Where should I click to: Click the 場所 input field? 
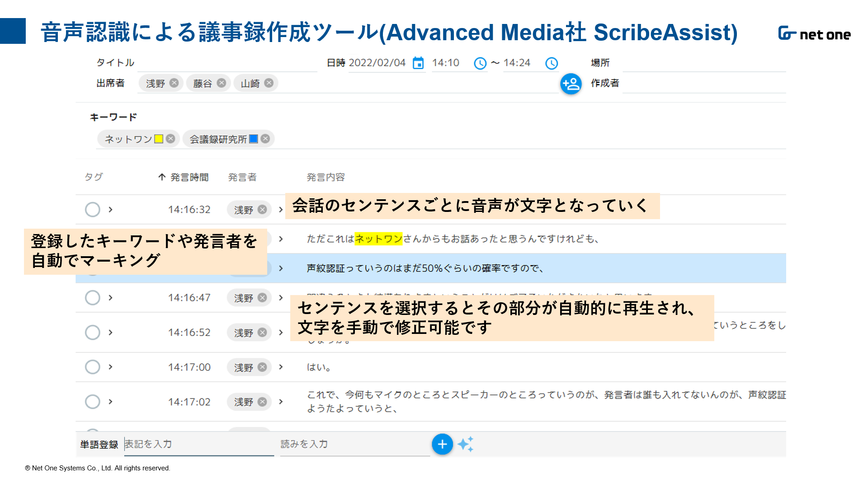pyautogui.click(x=704, y=63)
